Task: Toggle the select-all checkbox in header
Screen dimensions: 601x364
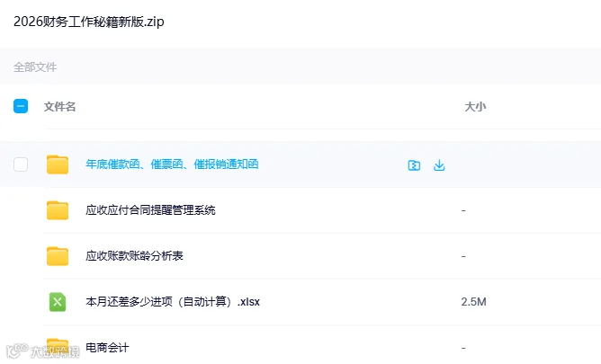Action: [x=21, y=106]
